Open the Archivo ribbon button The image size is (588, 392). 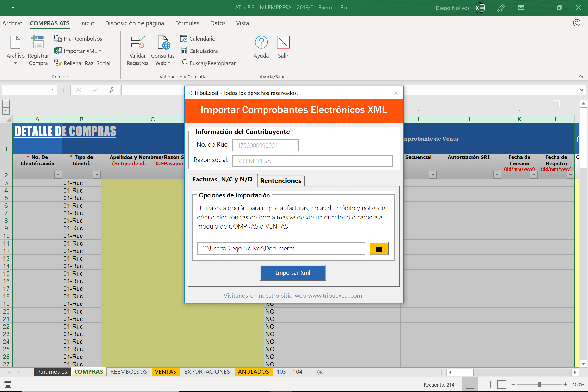coord(15,50)
